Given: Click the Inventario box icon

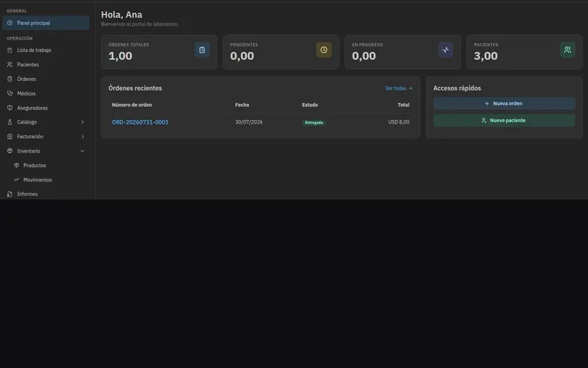Looking at the screenshot, I should [x=10, y=151].
